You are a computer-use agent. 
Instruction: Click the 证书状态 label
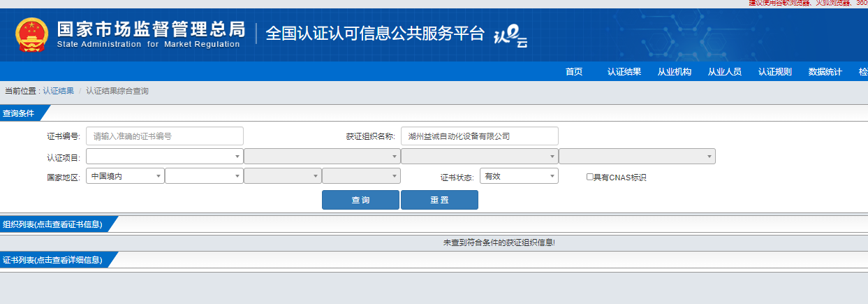(x=457, y=178)
